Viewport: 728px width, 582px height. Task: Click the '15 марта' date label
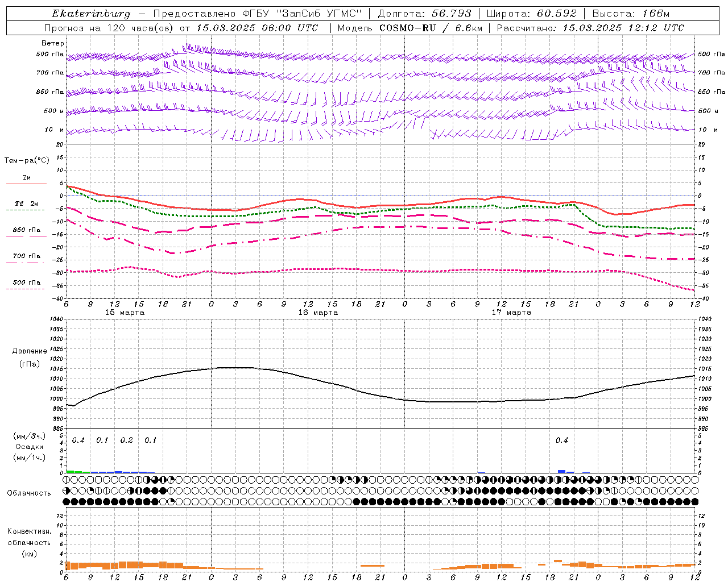[x=125, y=313]
